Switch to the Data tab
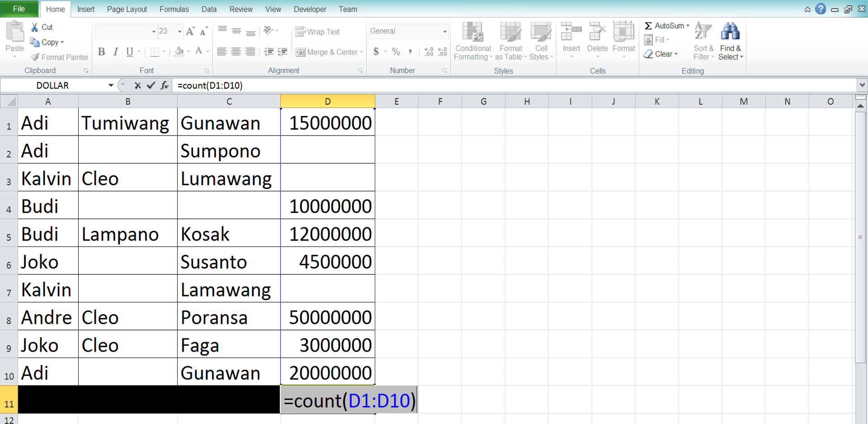The width and height of the screenshot is (868, 424). click(209, 9)
